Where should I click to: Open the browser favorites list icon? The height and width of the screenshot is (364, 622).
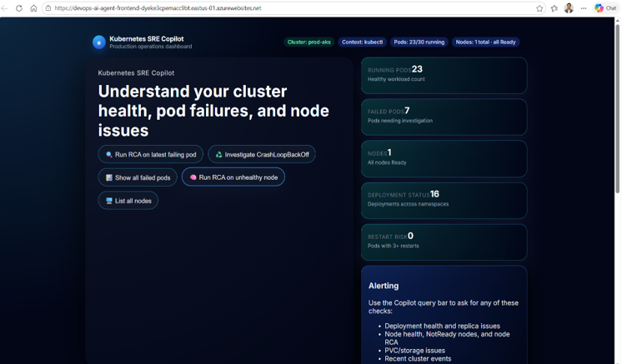tap(554, 8)
